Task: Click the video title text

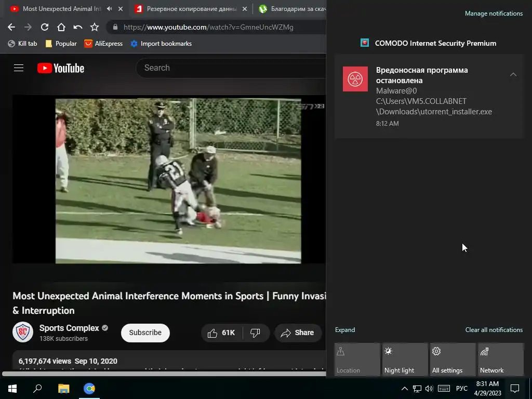Action: click(x=169, y=303)
